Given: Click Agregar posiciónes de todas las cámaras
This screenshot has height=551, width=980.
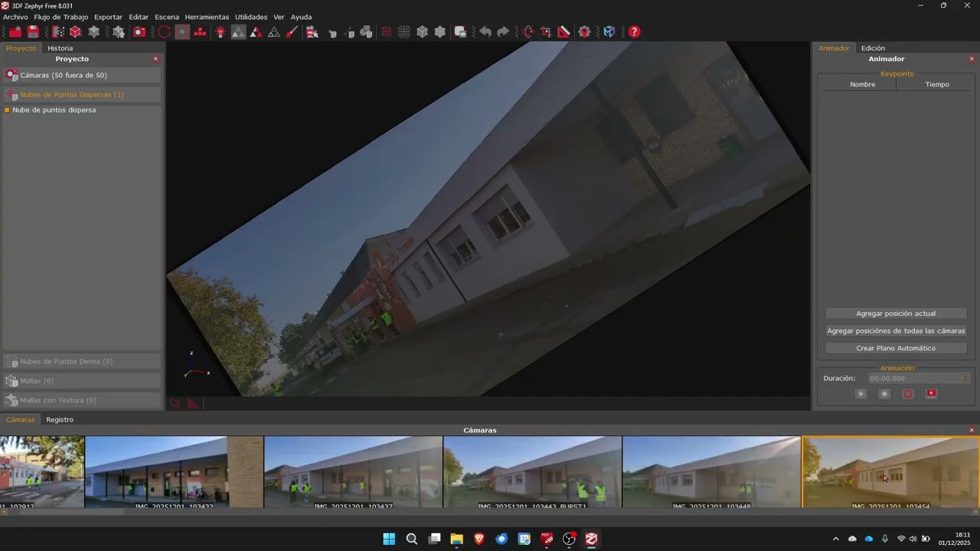Looking at the screenshot, I should tap(896, 331).
